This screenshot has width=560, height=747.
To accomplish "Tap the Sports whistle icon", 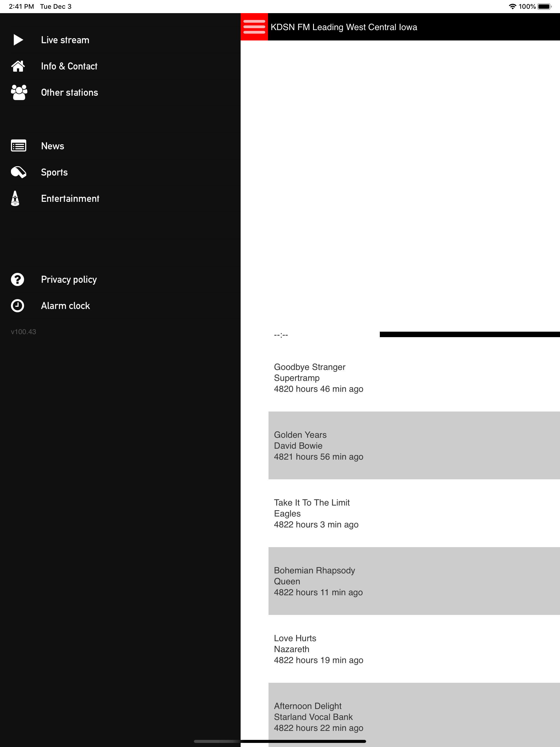I will 19,172.
